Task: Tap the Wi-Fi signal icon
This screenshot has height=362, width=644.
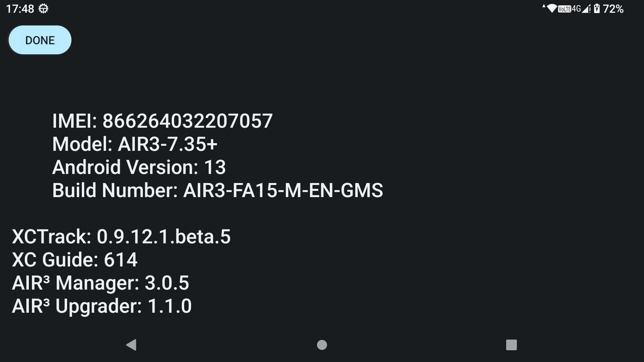Action: [552, 8]
